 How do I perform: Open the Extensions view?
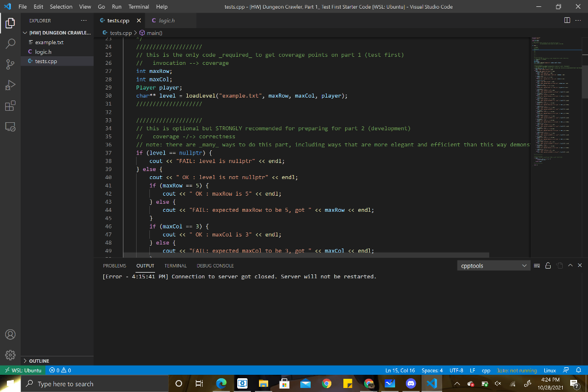pyautogui.click(x=10, y=106)
